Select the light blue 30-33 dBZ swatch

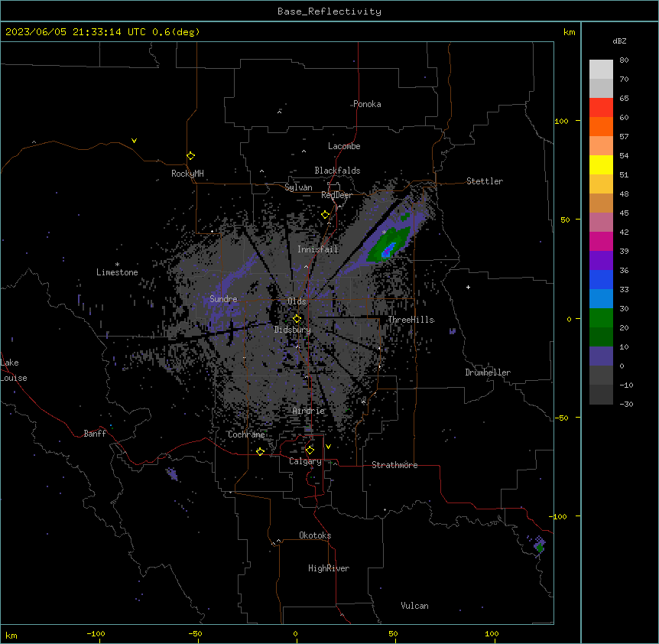click(x=601, y=298)
